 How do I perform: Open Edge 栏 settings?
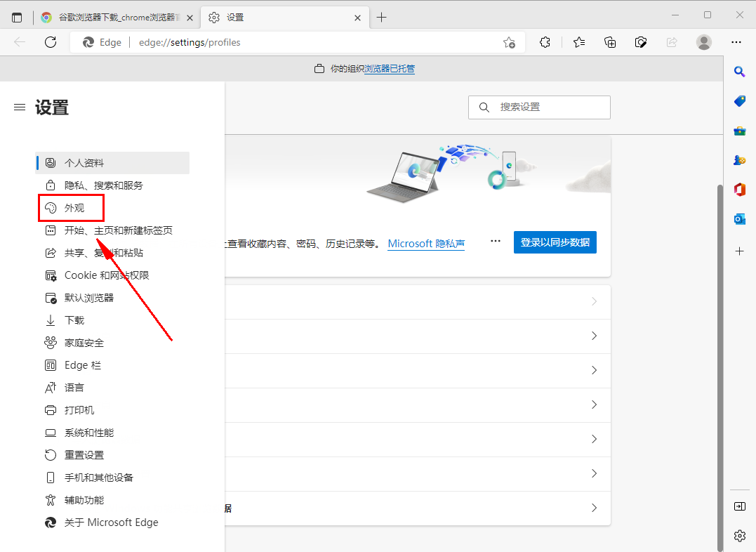[113, 365]
